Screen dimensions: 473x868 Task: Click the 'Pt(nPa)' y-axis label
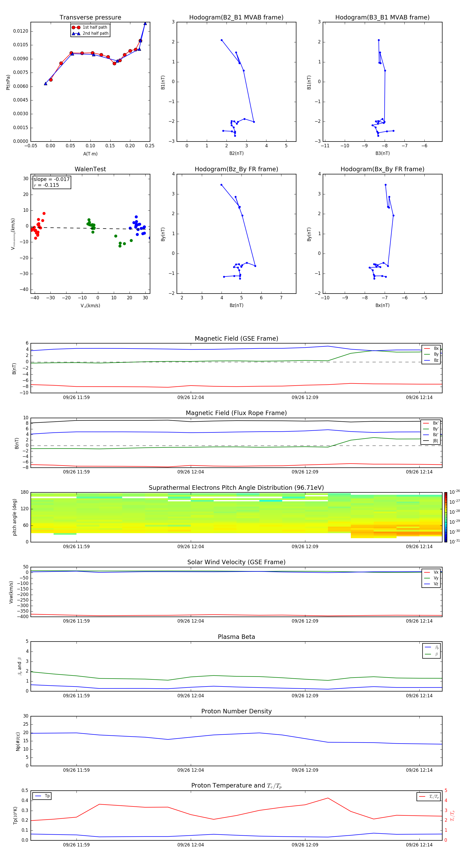(x=8, y=82)
